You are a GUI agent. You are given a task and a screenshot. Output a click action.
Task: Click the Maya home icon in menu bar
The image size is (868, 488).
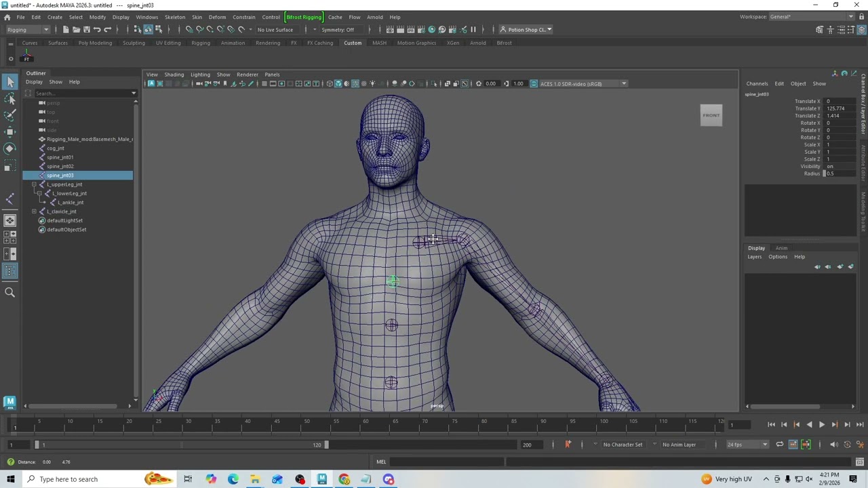[7, 17]
